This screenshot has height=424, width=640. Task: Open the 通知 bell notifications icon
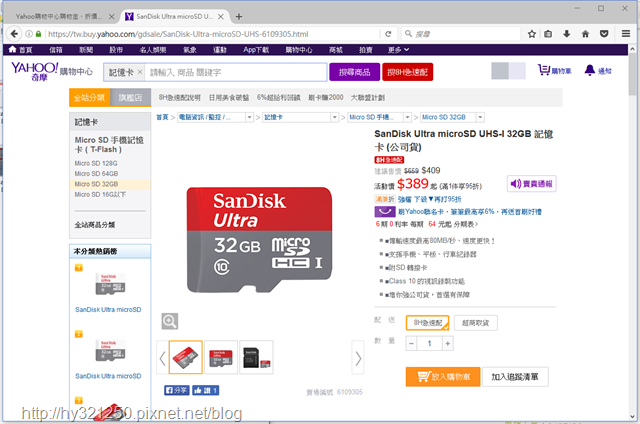tap(598, 71)
